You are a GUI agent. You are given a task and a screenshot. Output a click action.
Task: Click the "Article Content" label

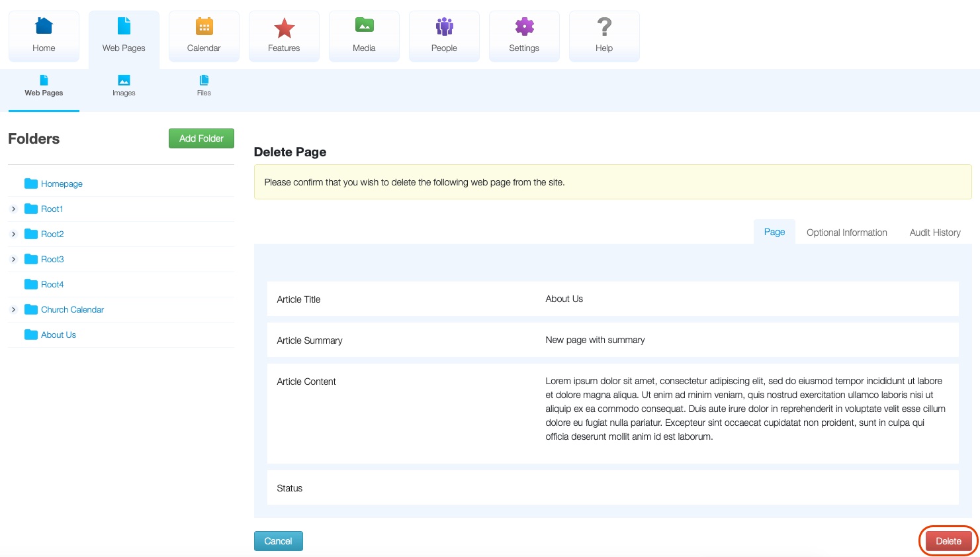coord(306,381)
